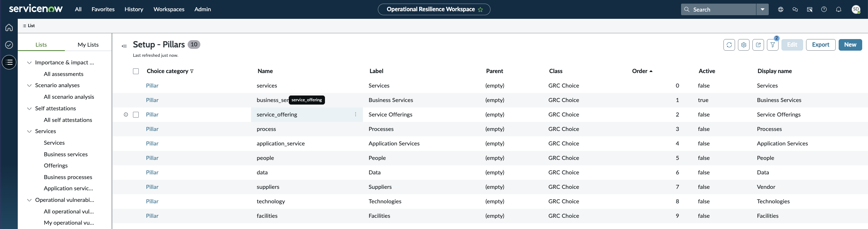Open the checkmark tasks icon in the sidebar
The height and width of the screenshot is (229, 868).
pyautogui.click(x=9, y=45)
